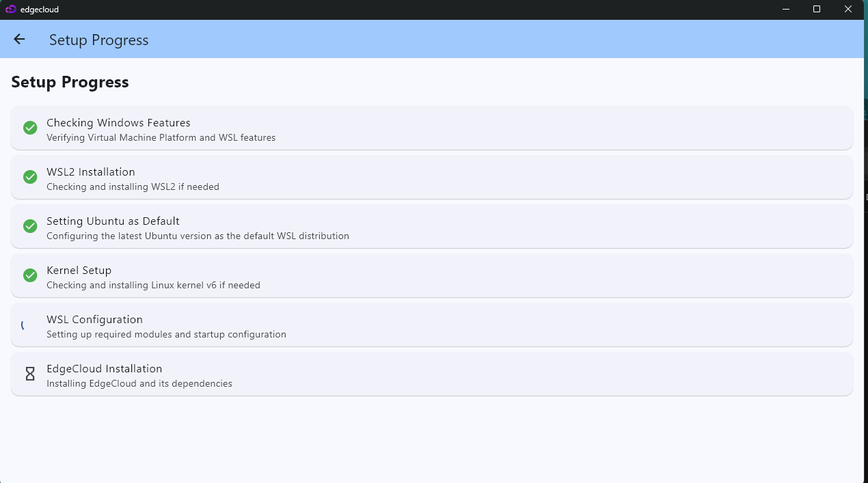
Task: Click 'Configuring the latest Ubuntu version' description
Action: 198,236
